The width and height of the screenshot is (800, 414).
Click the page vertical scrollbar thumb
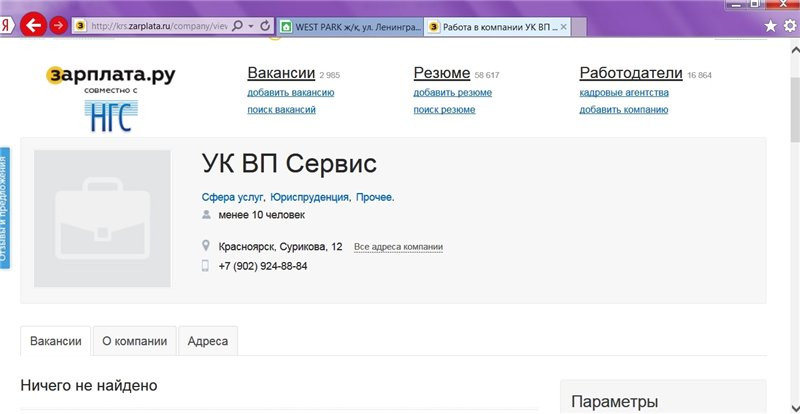[795, 110]
